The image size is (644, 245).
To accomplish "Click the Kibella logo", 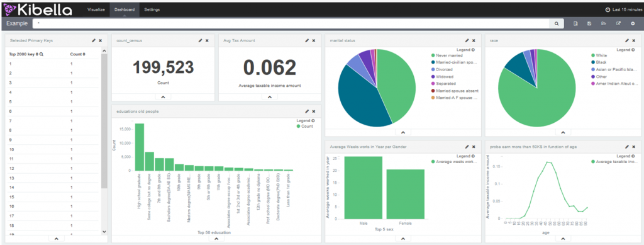I will tap(38, 9).
